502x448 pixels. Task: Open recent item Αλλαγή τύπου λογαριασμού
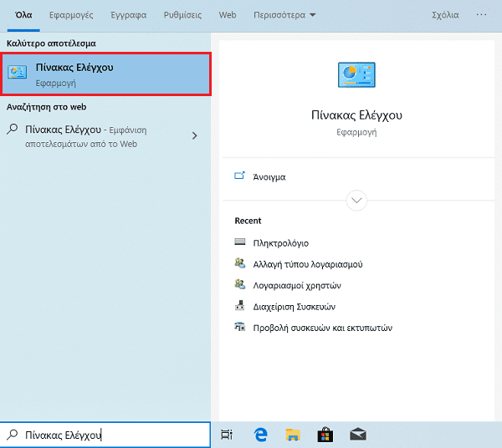pyautogui.click(x=308, y=264)
